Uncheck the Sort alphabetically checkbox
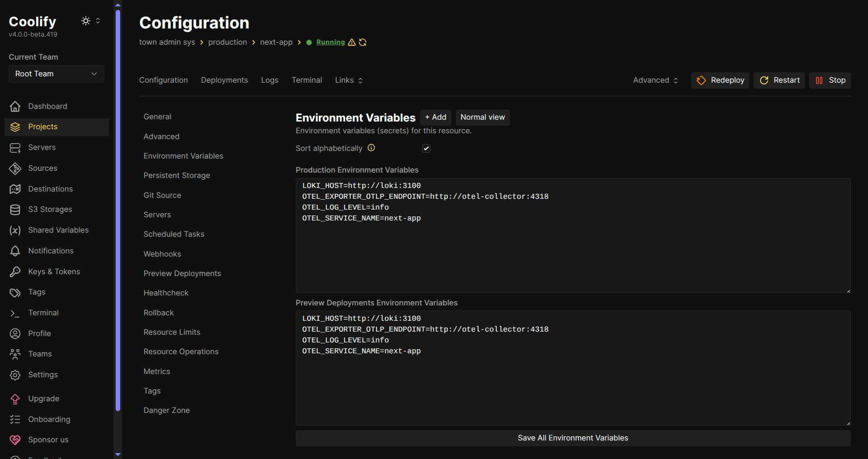The image size is (868, 459). 426,148
